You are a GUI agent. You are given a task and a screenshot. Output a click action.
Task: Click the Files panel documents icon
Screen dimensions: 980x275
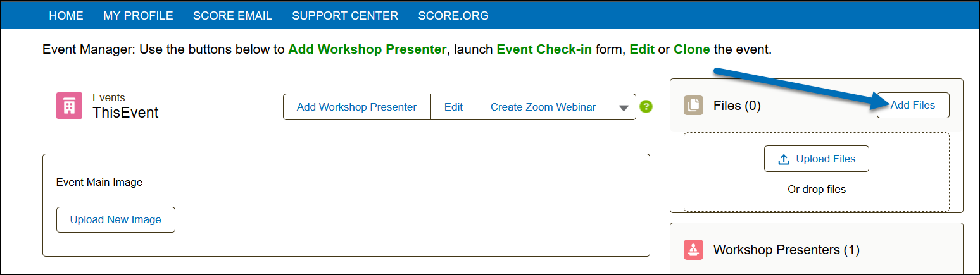coord(694,106)
